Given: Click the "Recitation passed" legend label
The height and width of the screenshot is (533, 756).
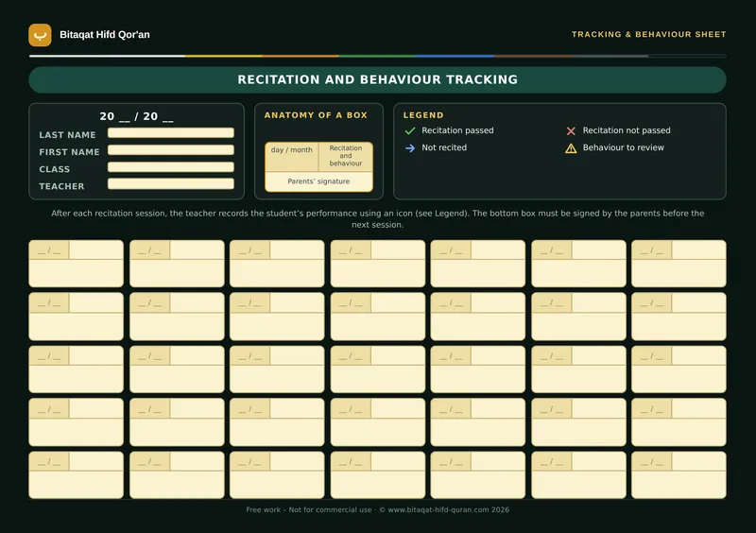Looking at the screenshot, I should [x=457, y=130].
